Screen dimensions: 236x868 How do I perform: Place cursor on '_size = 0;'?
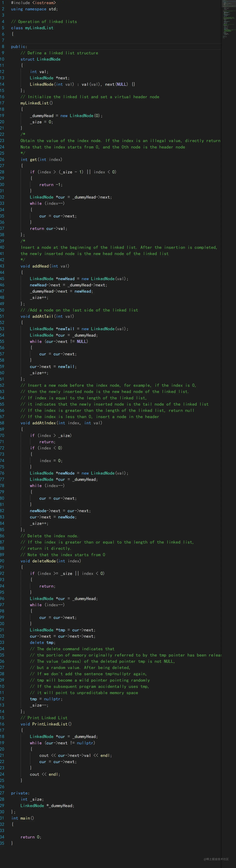[x=41, y=122]
